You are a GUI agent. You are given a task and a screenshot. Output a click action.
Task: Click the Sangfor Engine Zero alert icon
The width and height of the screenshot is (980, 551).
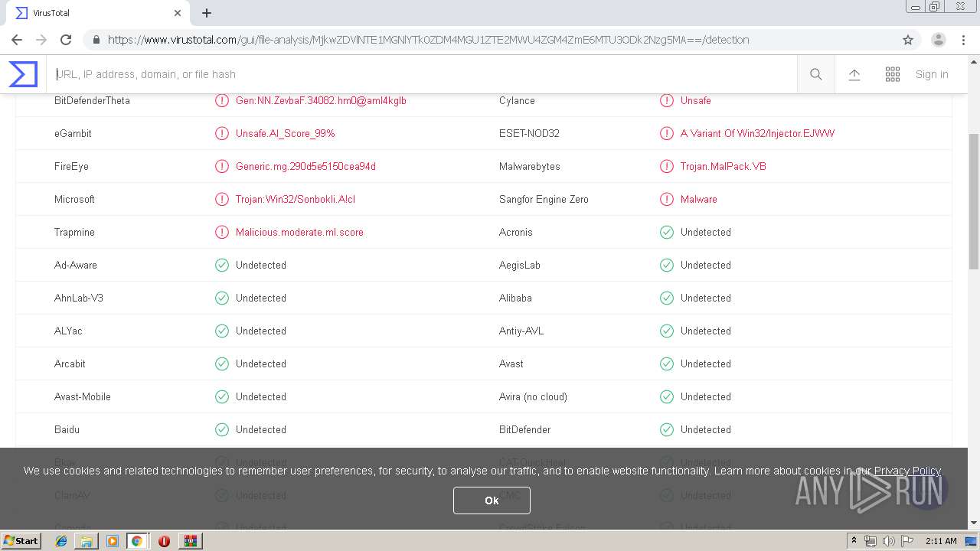coord(667,199)
